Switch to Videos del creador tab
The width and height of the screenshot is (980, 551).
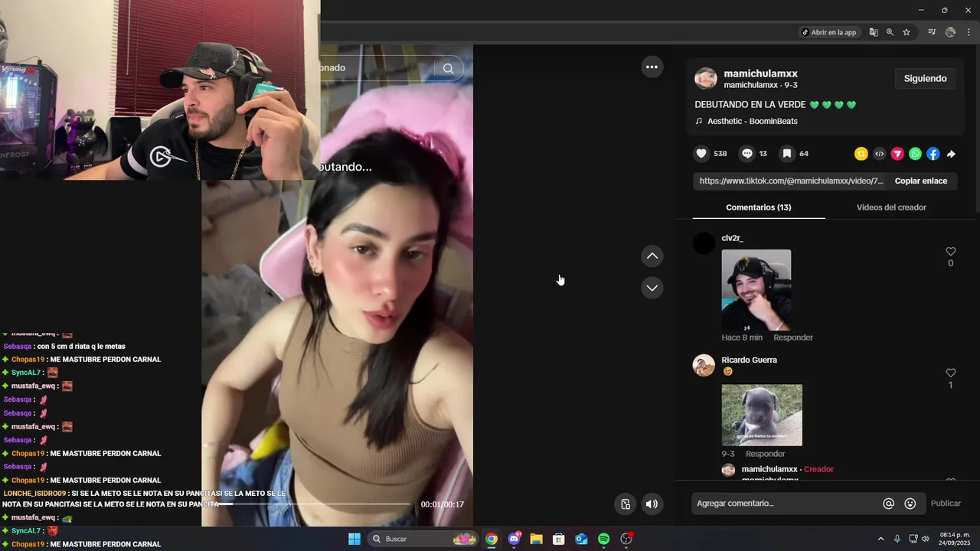click(x=891, y=207)
